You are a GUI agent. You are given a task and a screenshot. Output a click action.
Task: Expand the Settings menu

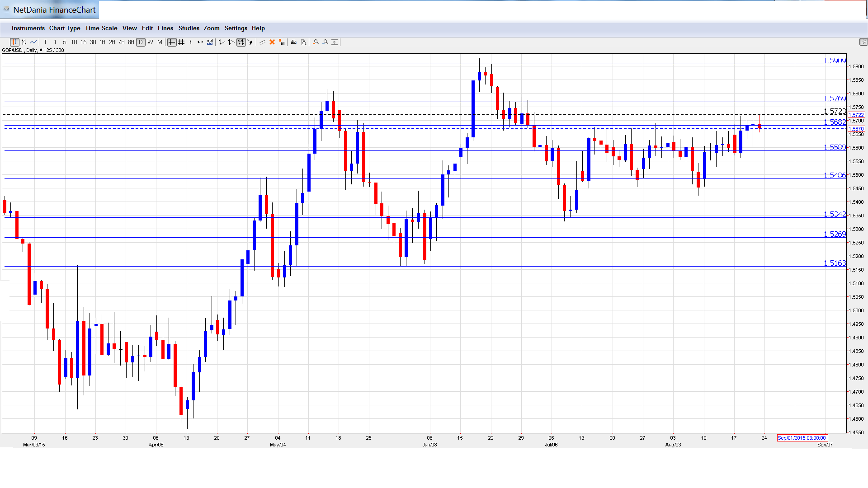(x=236, y=28)
